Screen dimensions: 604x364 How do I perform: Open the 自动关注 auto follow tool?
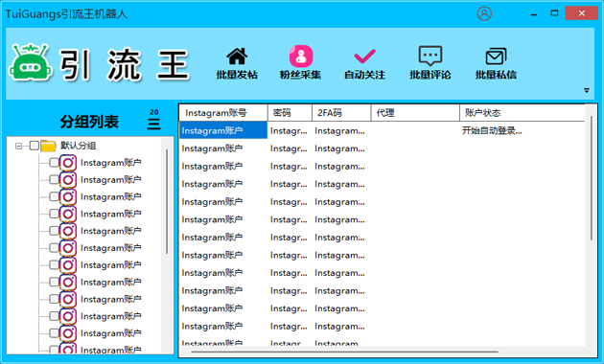364,64
